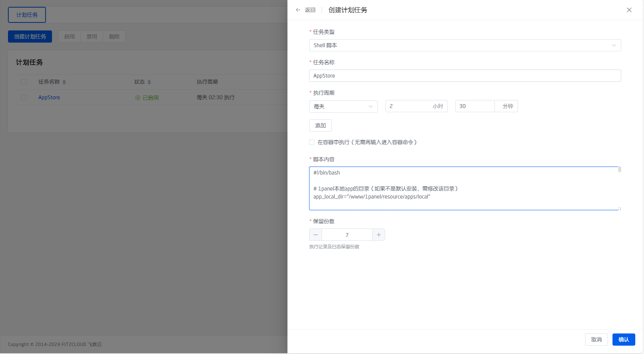Decrease 保留份数 using the minus icon
The width and height of the screenshot is (644, 354).
coord(315,235)
